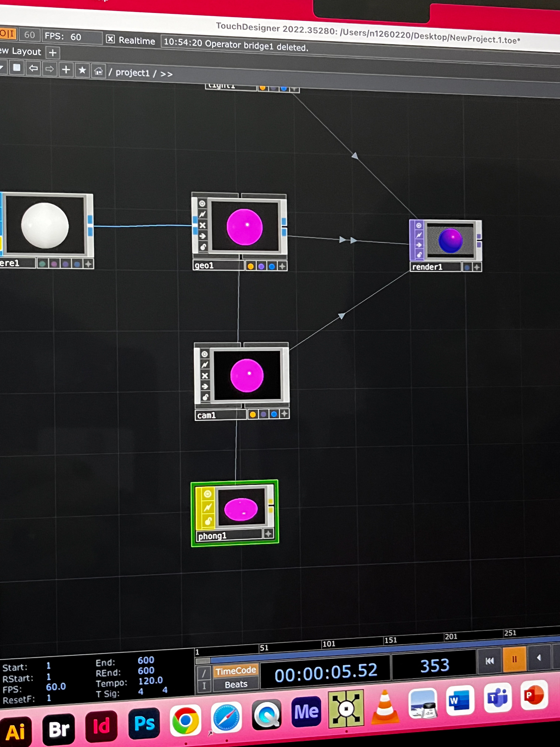The height and width of the screenshot is (747, 560).
Task: Click the timecode 00:00:05.52 field
Action: tap(326, 672)
